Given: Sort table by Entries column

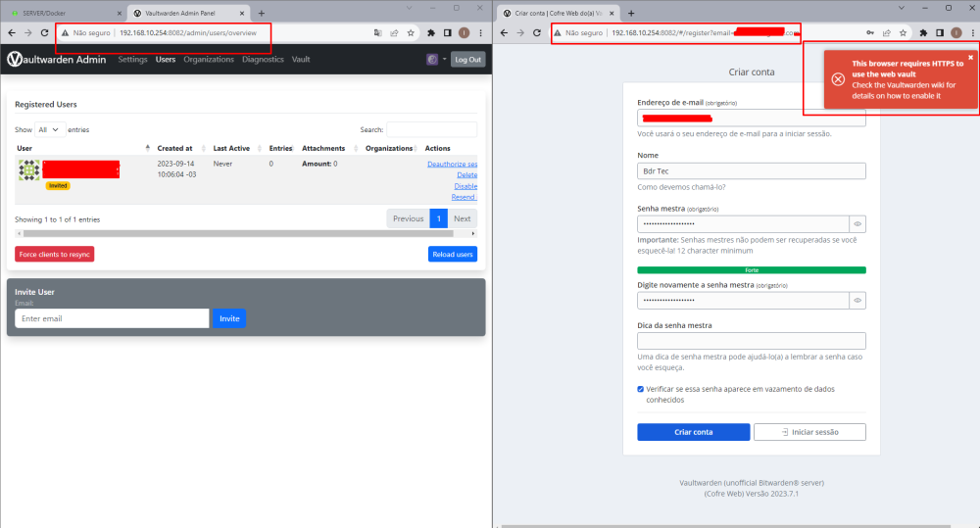Looking at the screenshot, I should 281,148.
